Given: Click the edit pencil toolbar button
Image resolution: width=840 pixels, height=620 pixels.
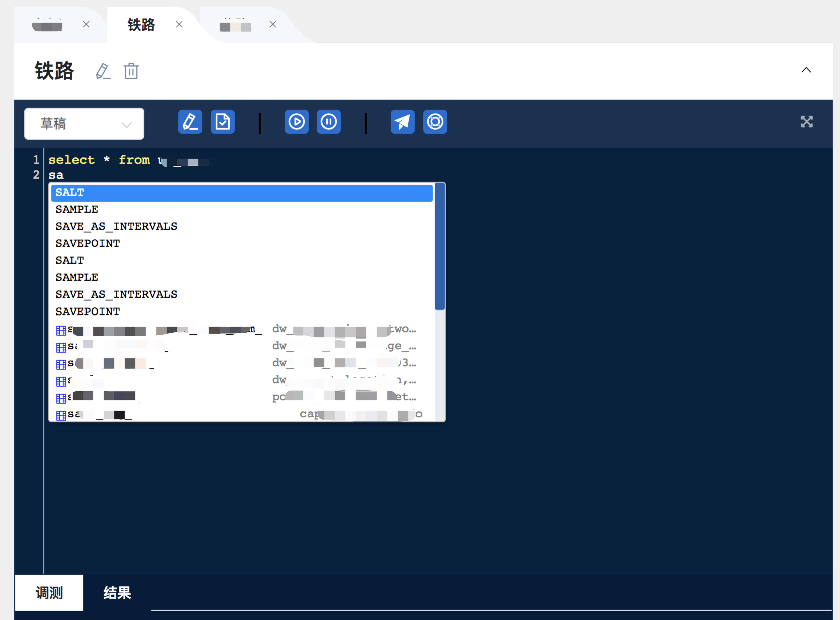Looking at the screenshot, I should point(190,122).
